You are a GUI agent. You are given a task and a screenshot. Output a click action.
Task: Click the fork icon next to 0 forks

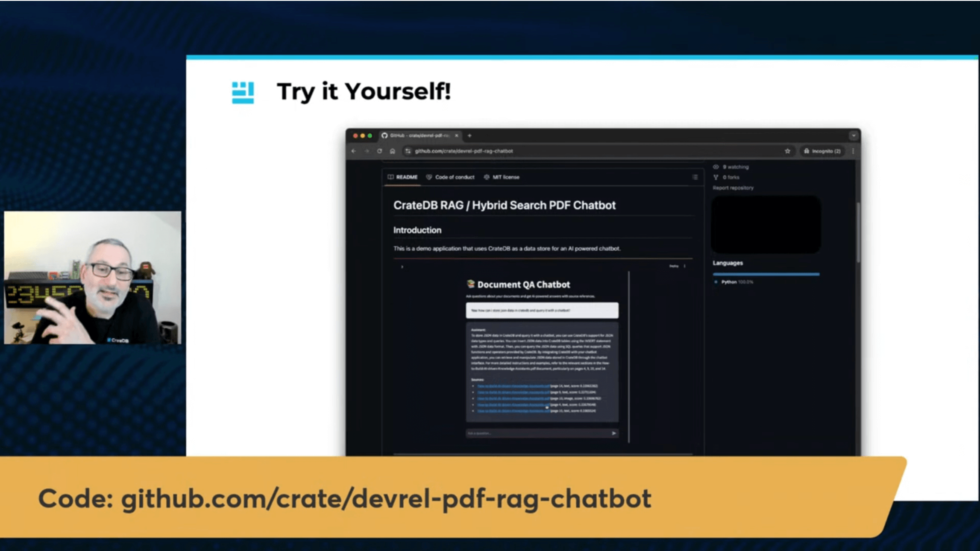[x=716, y=177]
